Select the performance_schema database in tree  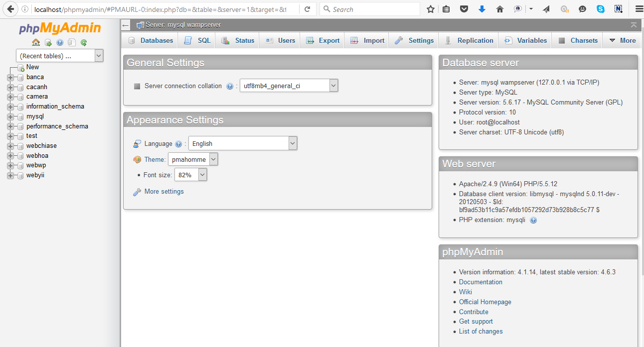pyautogui.click(x=57, y=126)
